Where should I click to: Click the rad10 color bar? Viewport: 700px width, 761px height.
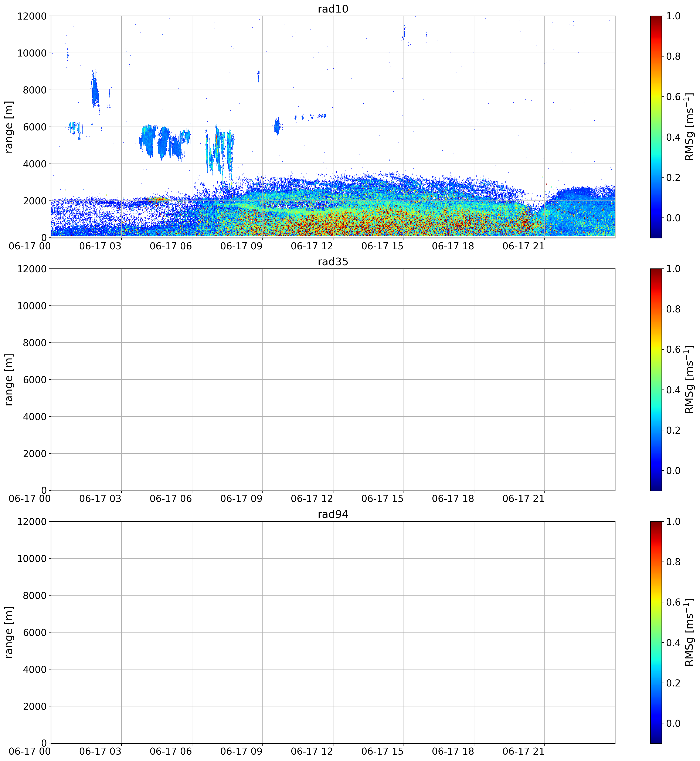point(656,127)
